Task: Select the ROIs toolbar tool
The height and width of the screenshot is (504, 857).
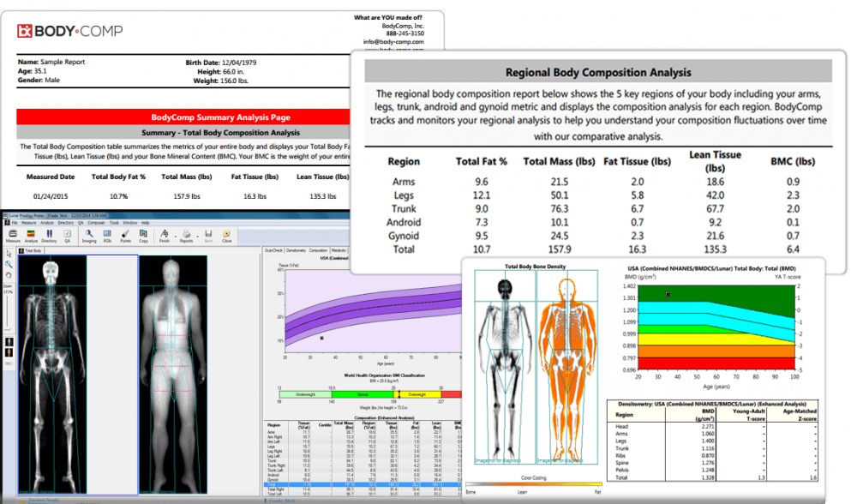Action: click(x=107, y=235)
